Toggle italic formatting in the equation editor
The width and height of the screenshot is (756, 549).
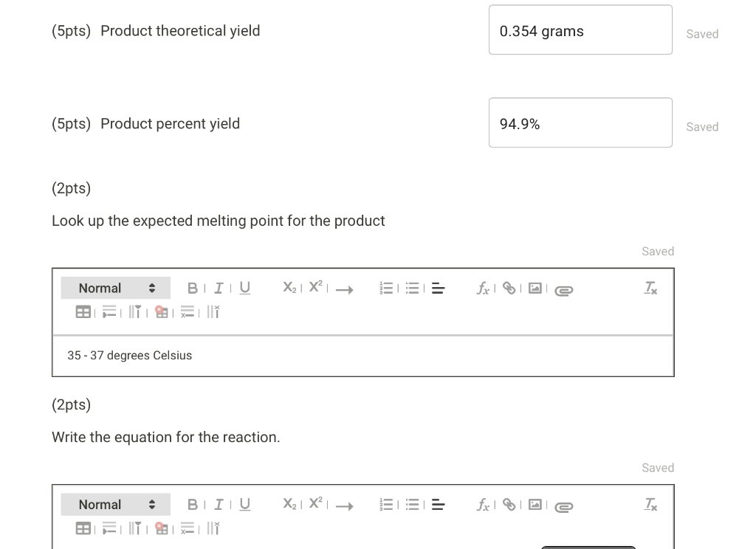click(219, 504)
